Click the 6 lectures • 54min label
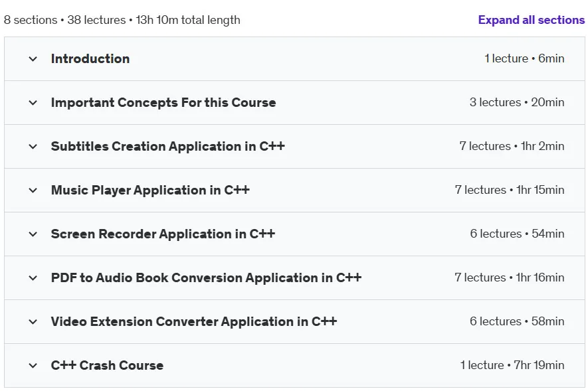The image size is (588, 391). tap(517, 234)
